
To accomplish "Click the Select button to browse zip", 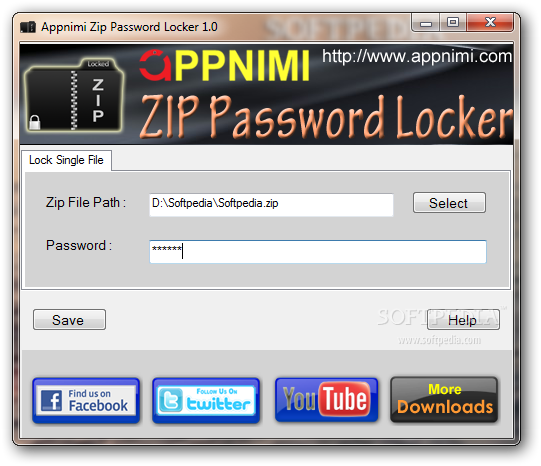I will coord(449,203).
